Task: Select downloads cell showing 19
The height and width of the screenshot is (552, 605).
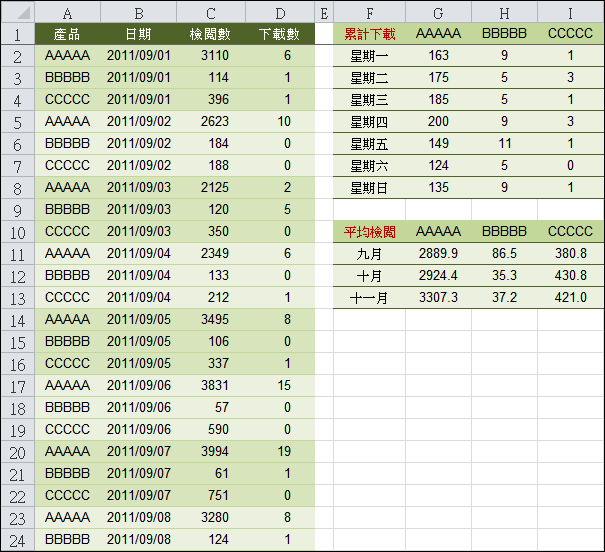Action: [x=280, y=451]
